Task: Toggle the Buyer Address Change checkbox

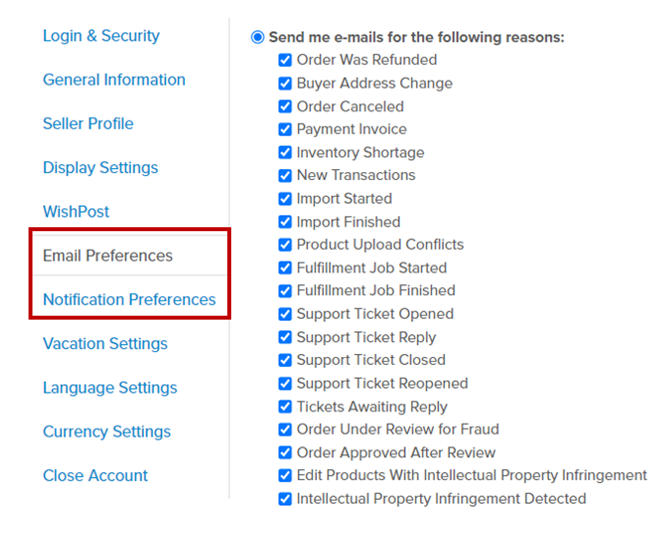Action: [285, 83]
